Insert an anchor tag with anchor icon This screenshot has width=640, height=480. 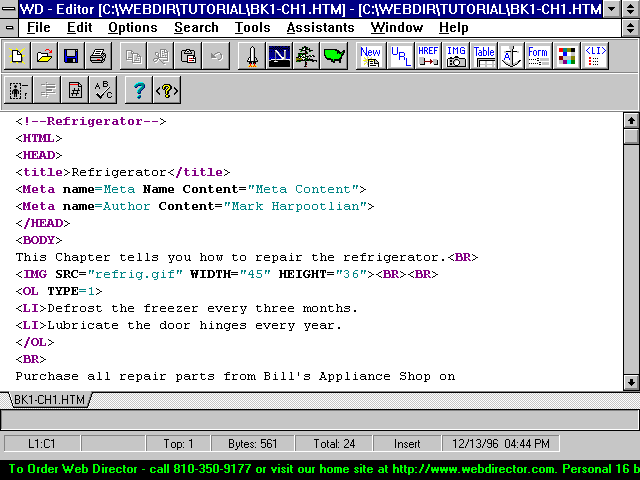(x=511, y=56)
